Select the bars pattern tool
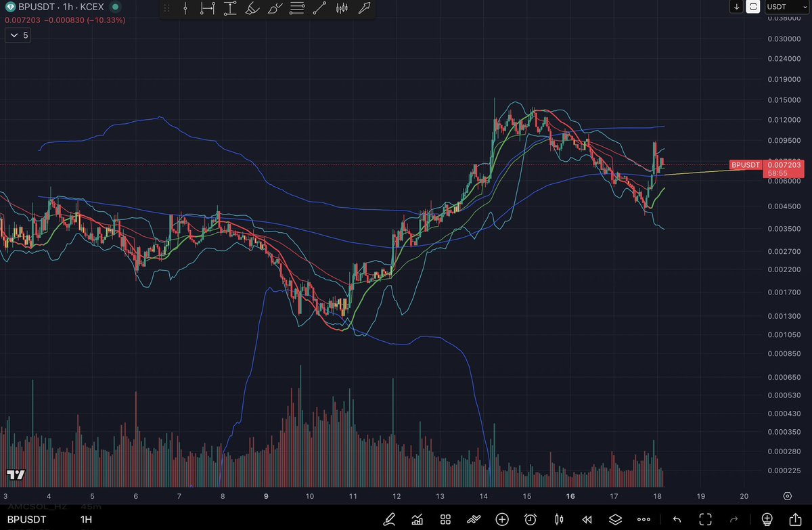The height and width of the screenshot is (530, 812). [x=342, y=9]
